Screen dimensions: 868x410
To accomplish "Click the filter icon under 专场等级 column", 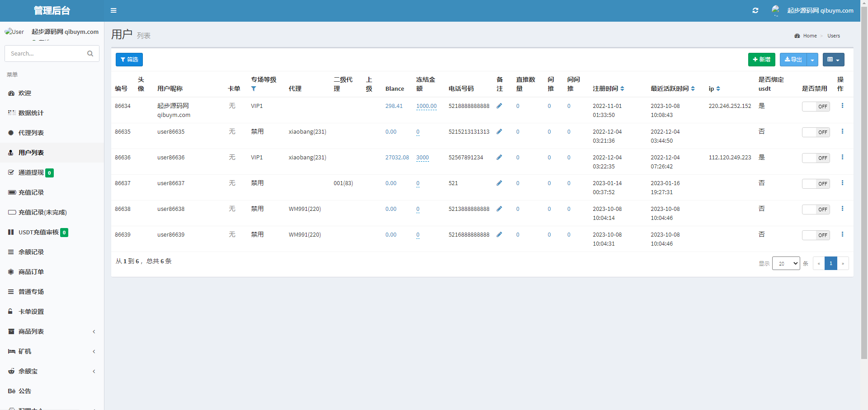I will pyautogui.click(x=254, y=89).
